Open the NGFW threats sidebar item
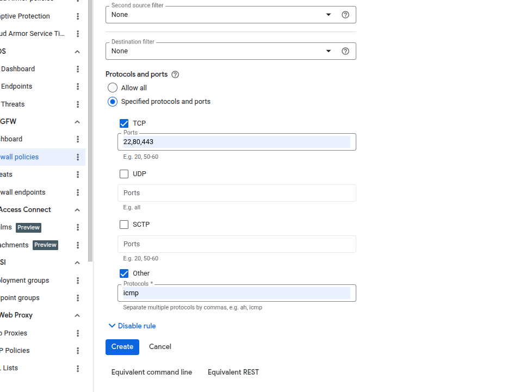Screen dimensions: 532x392 pyautogui.click(x=6, y=175)
